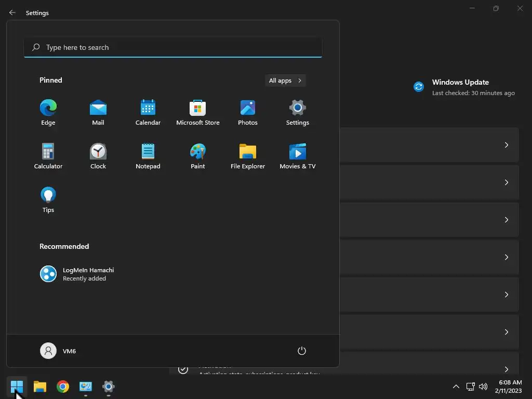Launch the Mail app
The width and height of the screenshot is (532, 399).
point(98,113)
